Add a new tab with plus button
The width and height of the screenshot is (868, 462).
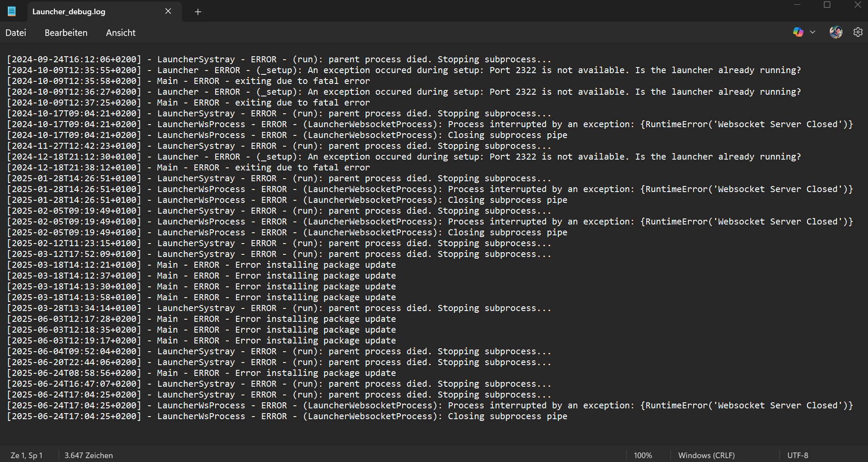coord(198,12)
